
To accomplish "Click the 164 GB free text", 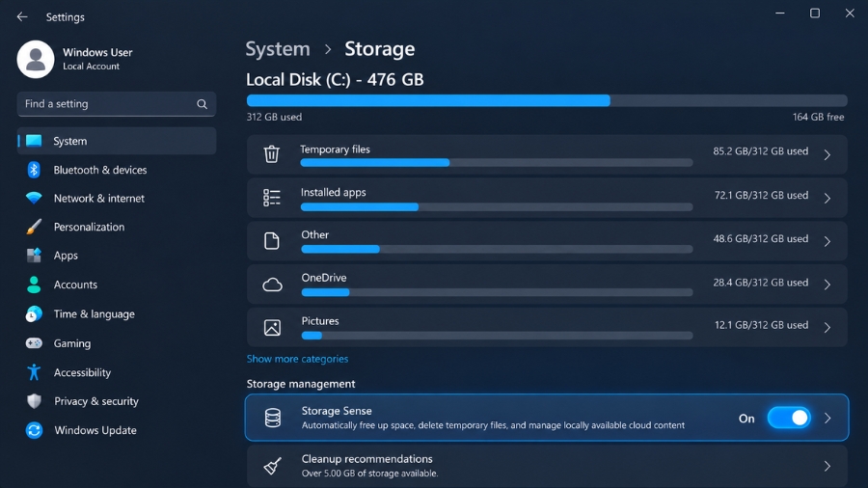I will (x=818, y=117).
